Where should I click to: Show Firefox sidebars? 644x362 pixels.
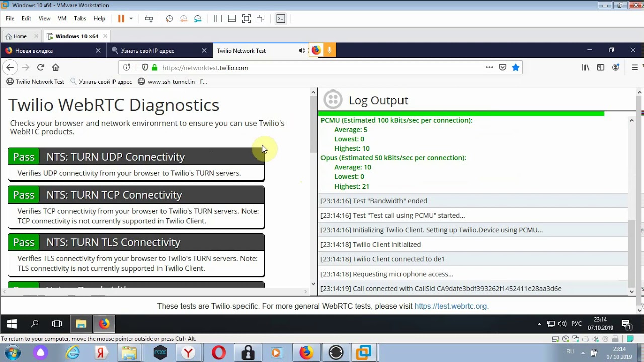point(600,67)
